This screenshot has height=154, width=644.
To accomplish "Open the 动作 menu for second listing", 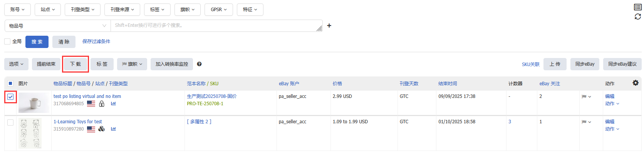I will pos(612,129).
